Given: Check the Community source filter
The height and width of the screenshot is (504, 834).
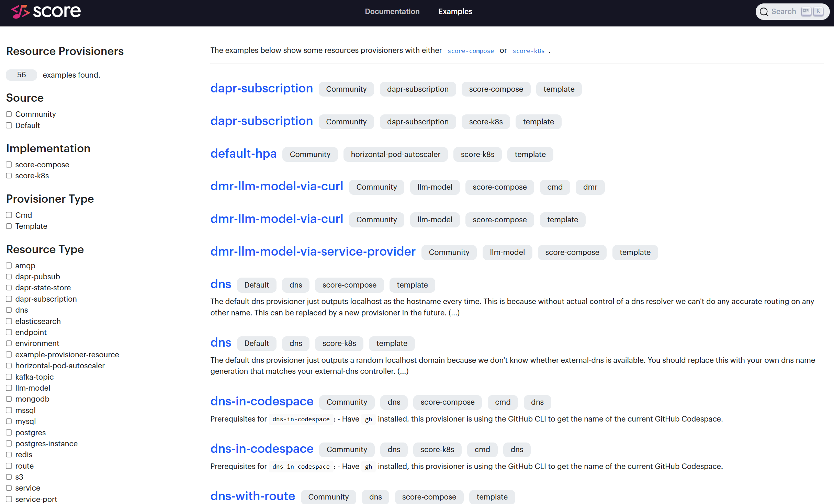Looking at the screenshot, I should [x=9, y=114].
